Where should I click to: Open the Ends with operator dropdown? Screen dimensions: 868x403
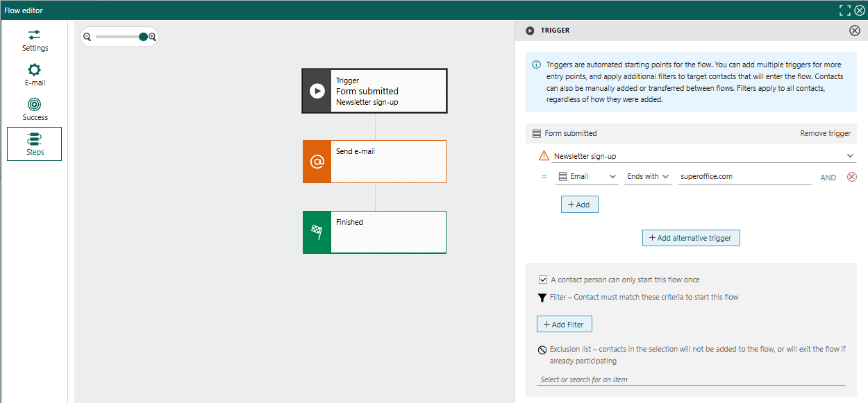click(x=648, y=177)
